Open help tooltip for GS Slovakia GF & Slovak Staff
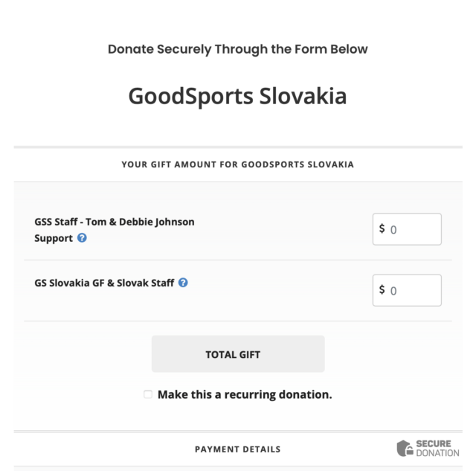Viewport: 476px width, 471px height. point(183,283)
